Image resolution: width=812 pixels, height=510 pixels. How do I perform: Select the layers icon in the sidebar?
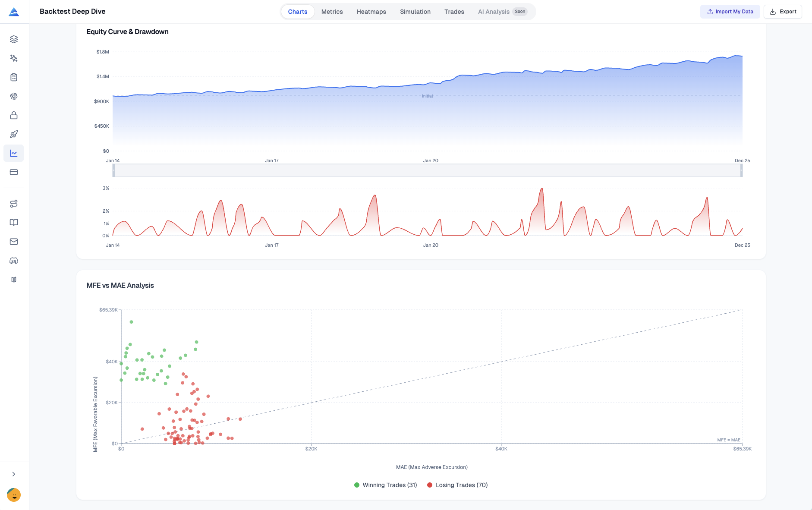(x=14, y=39)
